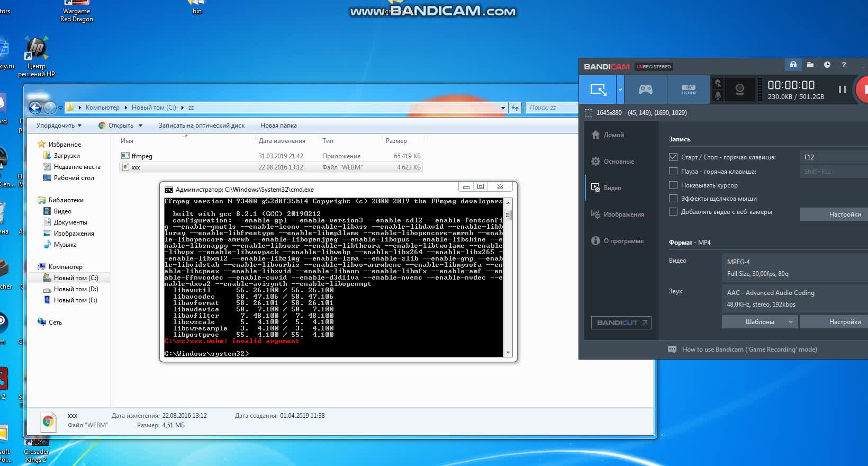Click Новая папка in Explorer toolbar
This screenshot has width=868, height=466.
[278, 126]
